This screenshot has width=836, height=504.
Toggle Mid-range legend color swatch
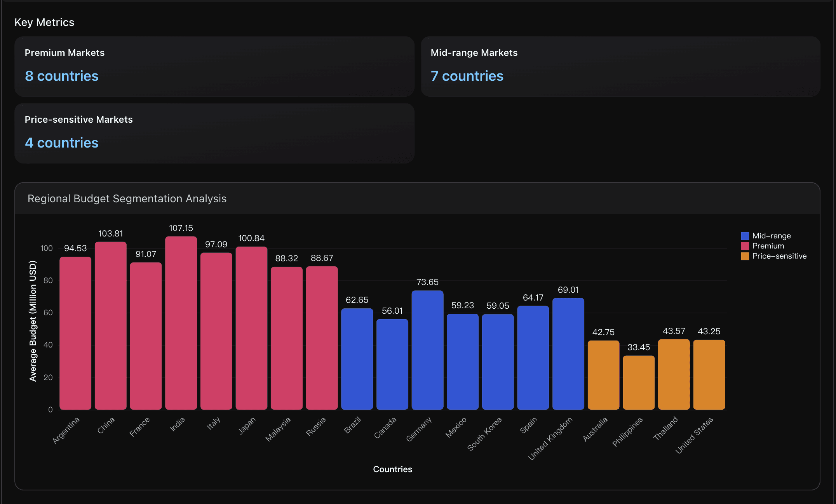pyautogui.click(x=745, y=236)
